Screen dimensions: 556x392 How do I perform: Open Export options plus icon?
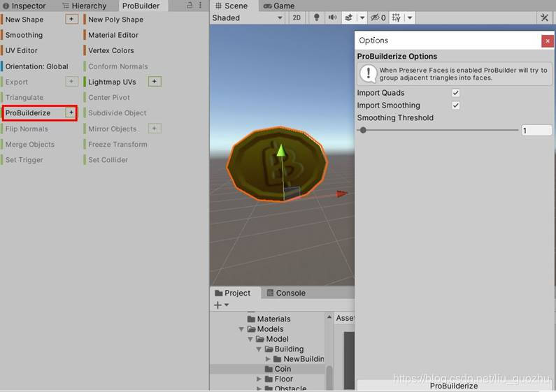click(x=71, y=82)
